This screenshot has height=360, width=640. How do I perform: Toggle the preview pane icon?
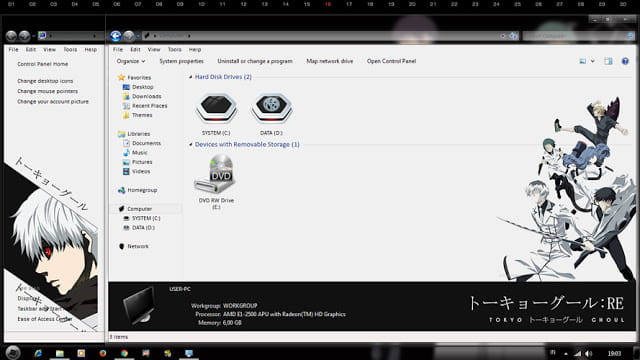click(608, 61)
